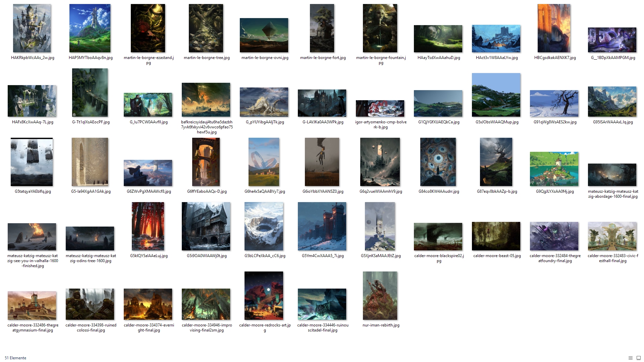Screen dimensions: 644x362
Task: Select nur-iman-rebirth.jpg thumbnail
Action: [380, 296]
